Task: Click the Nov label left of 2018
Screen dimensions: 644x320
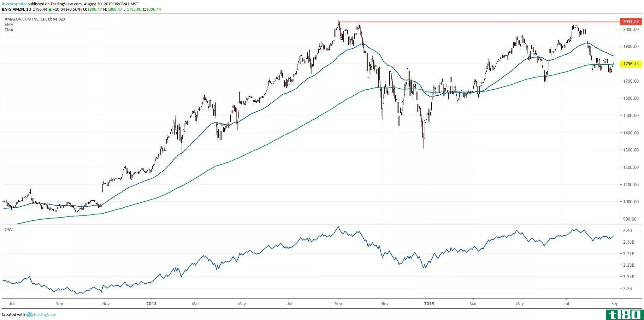Action: (x=106, y=304)
